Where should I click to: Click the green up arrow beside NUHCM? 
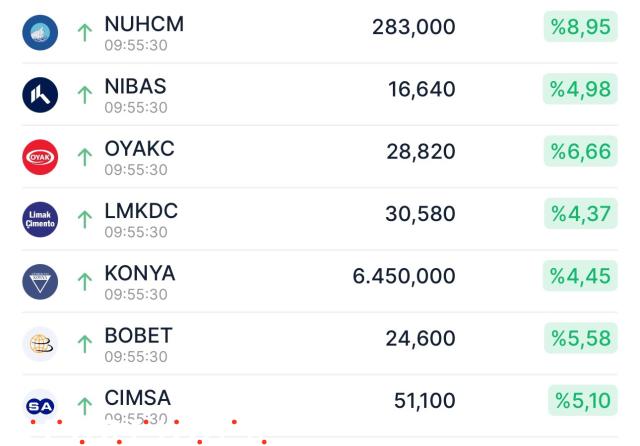[85, 33]
